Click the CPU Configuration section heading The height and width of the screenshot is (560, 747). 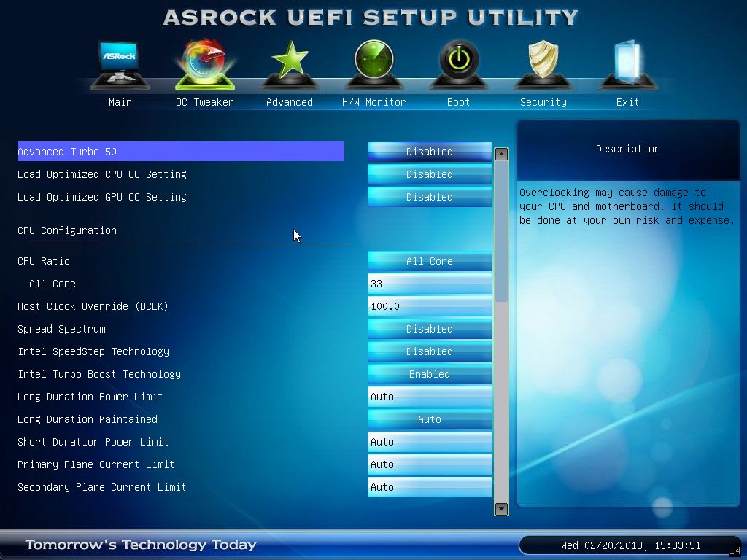pos(67,230)
